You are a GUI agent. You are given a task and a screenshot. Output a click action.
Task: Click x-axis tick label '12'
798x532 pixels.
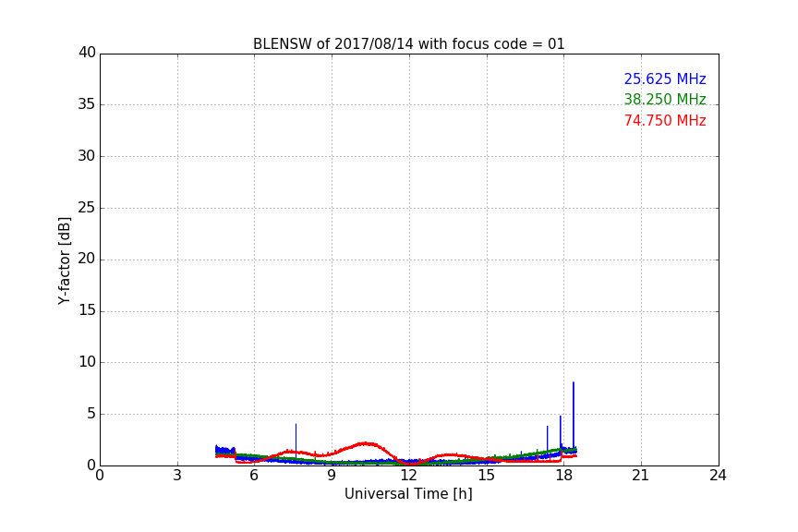(408, 476)
